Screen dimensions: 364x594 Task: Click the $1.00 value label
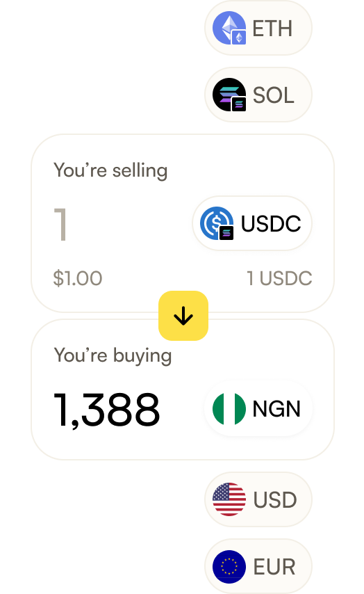click(78, 278)
